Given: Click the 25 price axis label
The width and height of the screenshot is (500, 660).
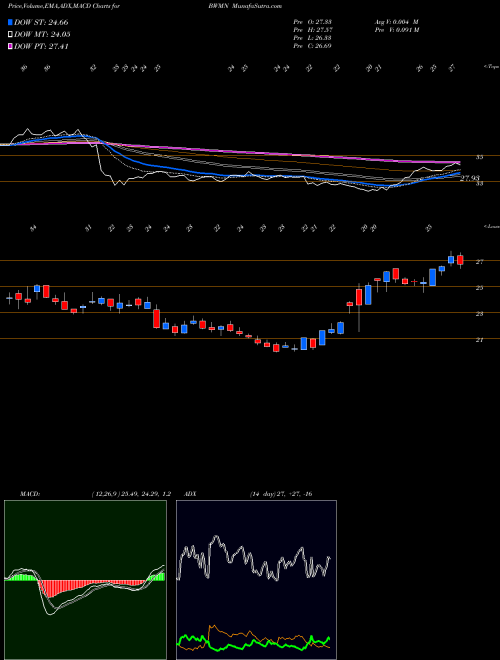Looking at the screenshot, I should [x=479, y=288].
